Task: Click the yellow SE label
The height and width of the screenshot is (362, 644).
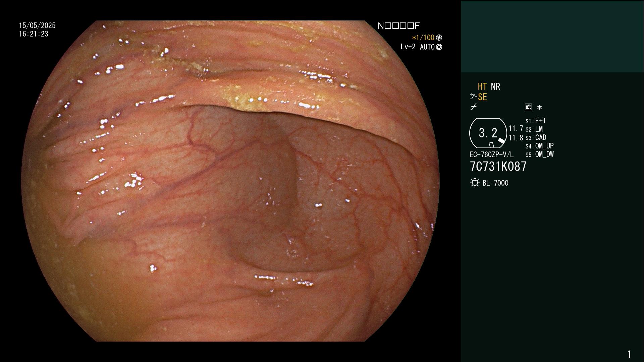Action: (482, 97)
